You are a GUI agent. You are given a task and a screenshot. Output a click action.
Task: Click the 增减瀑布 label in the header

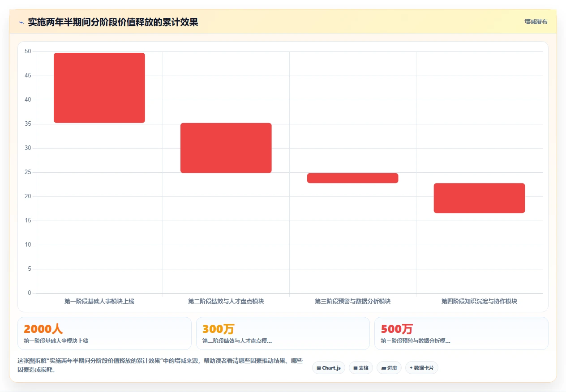[536, 21]
